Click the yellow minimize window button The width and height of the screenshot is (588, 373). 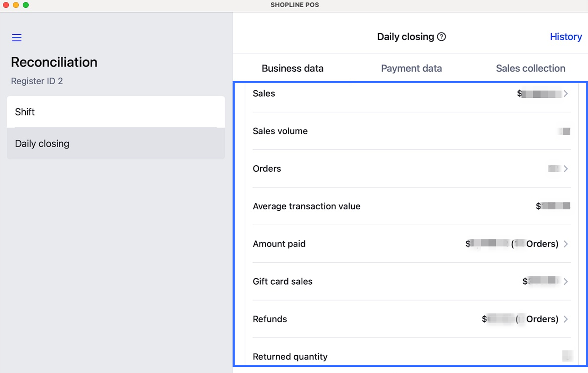16,5
